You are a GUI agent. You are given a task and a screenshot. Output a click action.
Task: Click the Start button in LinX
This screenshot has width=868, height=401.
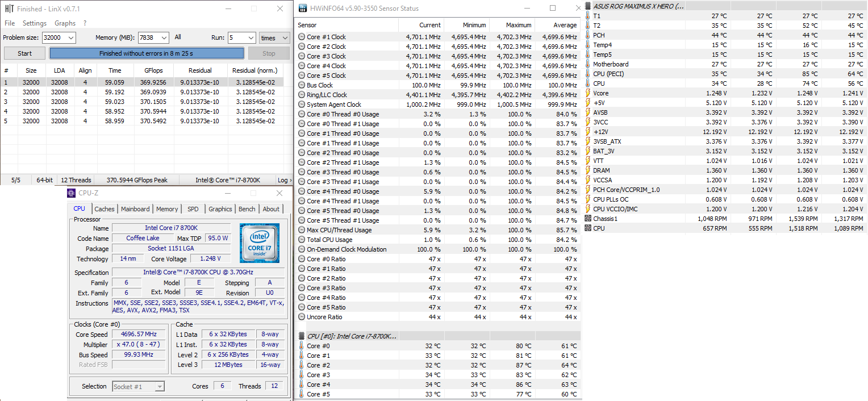(x=25, y=53)
